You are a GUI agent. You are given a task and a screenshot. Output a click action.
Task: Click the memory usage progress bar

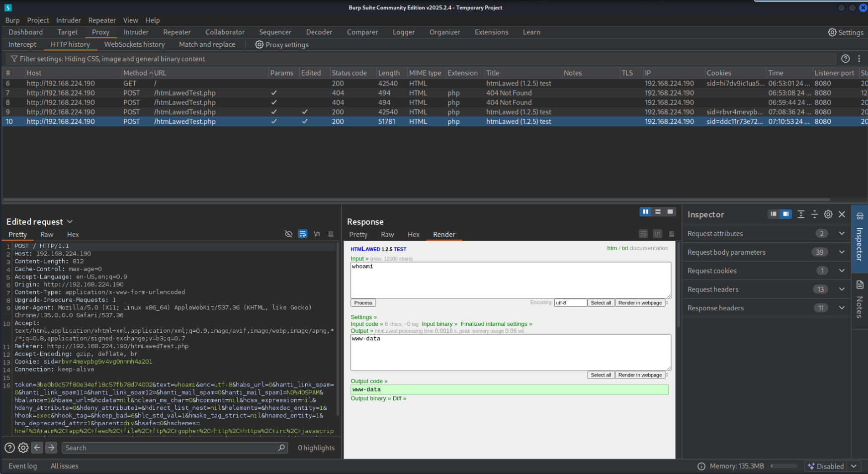(x=784, y=466)
